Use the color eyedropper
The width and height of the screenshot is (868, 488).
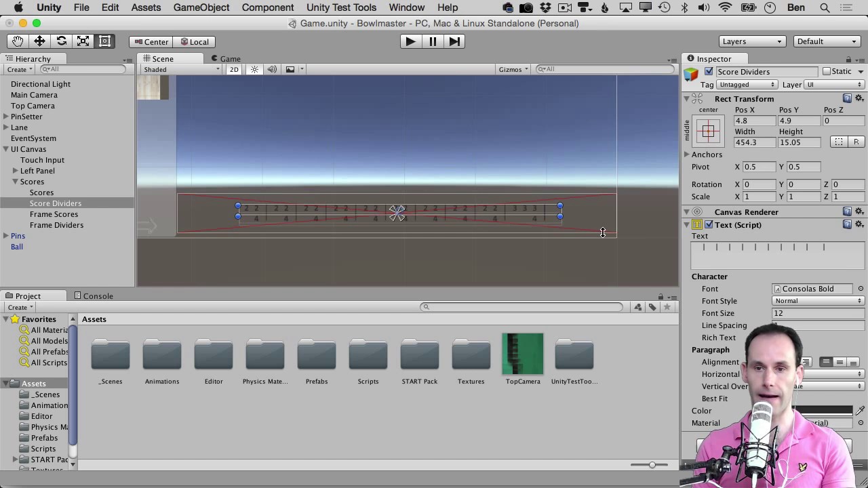point(860,411)
